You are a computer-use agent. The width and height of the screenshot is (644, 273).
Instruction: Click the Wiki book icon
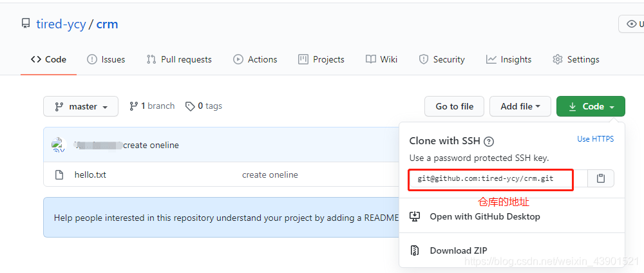click(x=370, y=59)
